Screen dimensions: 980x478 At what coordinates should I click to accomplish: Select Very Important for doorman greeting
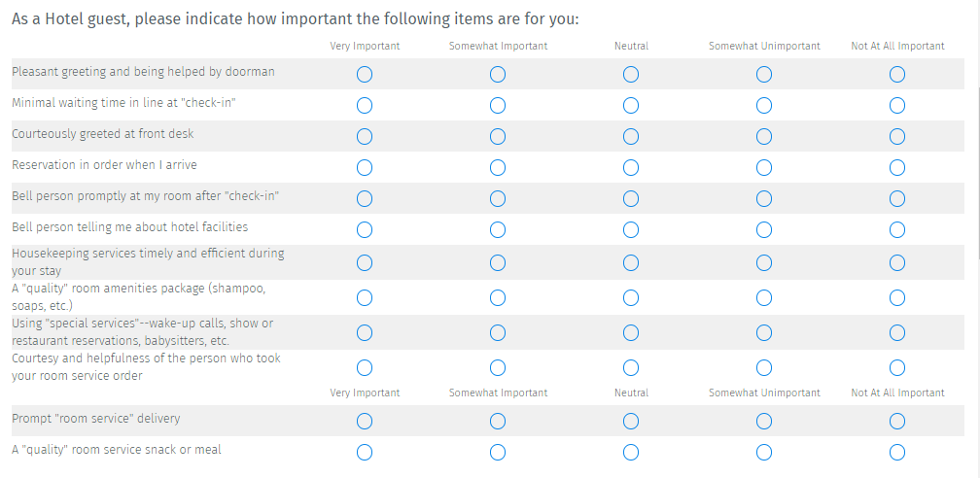[x=365, y=74]
